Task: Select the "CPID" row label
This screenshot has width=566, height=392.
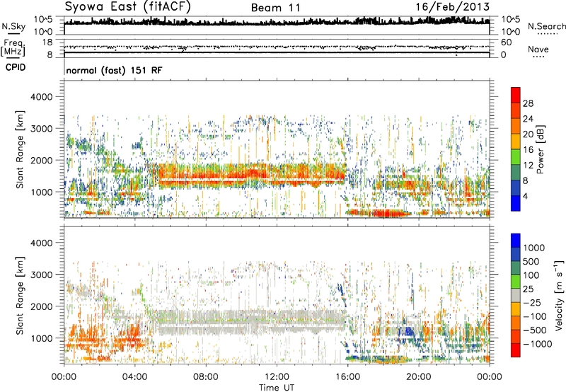Action: point(16,67)
